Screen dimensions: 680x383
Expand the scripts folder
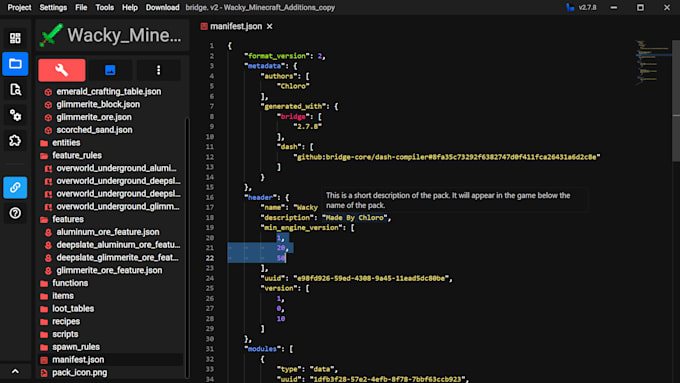click(x=65, y=334)
